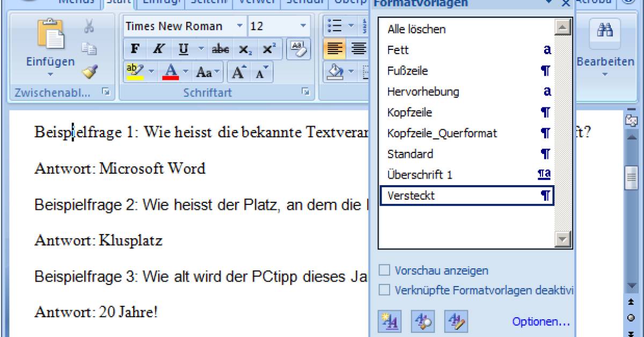Enable strikethrough formatting
Image resolution: width=644 pixels, height=337 pixels.
220,48
